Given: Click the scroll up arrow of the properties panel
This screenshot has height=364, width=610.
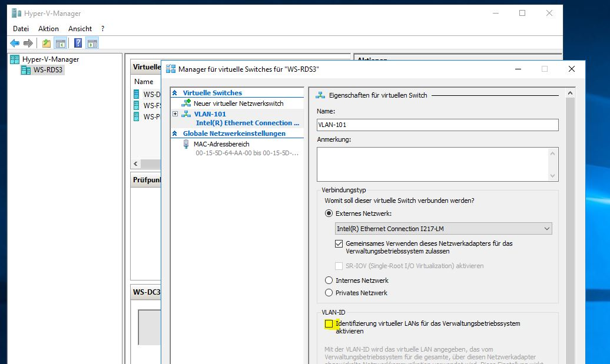Looking at the screenshot, I should (570, 93).
